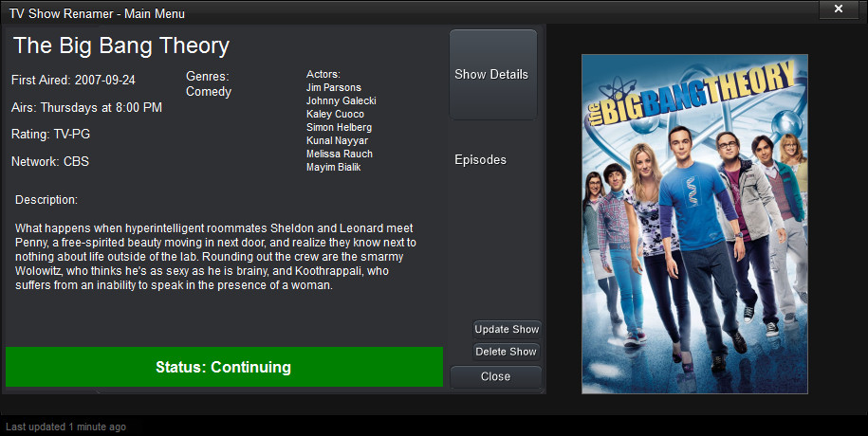Click the Update Show button
The width and height of the screenshot is (868, 436).
pyautogui.click(x=507, y=329)
